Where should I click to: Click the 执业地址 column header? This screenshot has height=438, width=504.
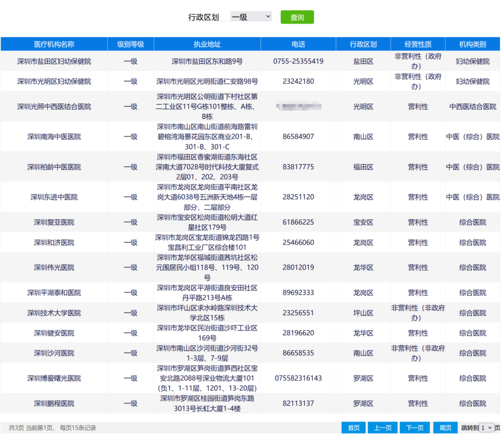[207, 44]
